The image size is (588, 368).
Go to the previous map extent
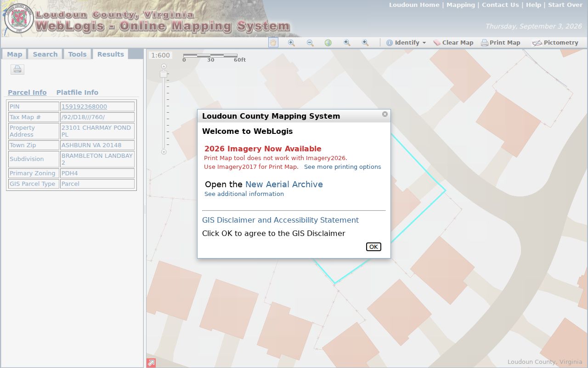347,43
